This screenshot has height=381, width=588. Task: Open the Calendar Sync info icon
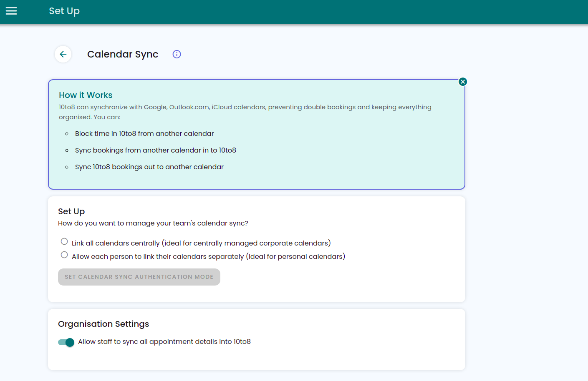click(177, 54)
